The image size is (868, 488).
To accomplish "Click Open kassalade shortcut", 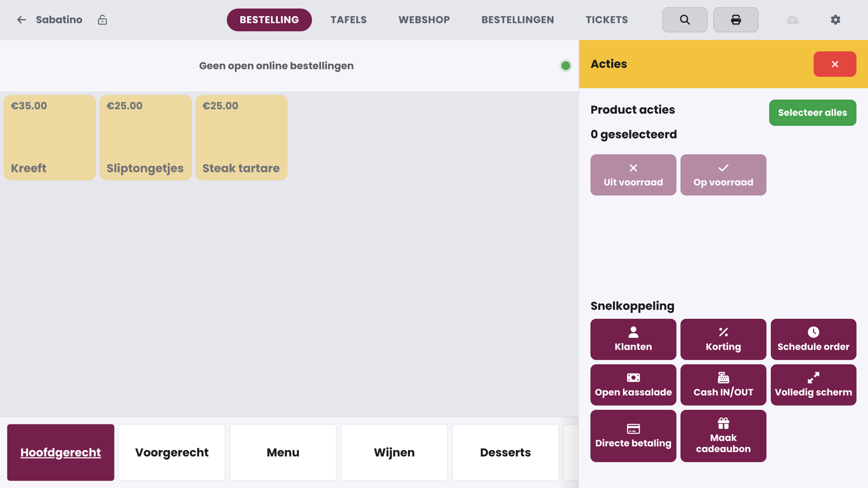I will pos(633,385).
